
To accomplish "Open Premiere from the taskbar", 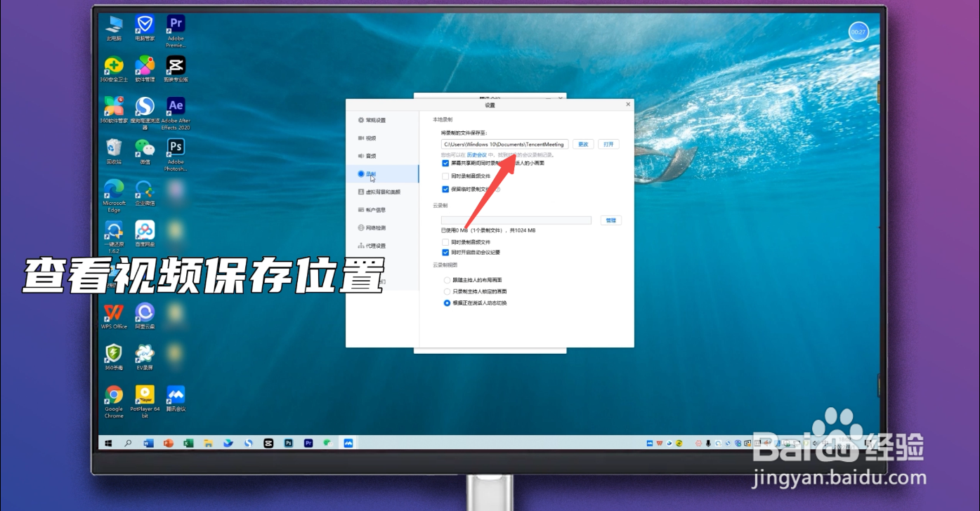I will (x=308, y=444).
